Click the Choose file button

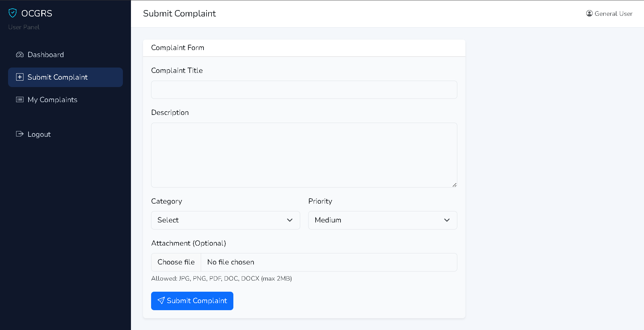(176, 262)
